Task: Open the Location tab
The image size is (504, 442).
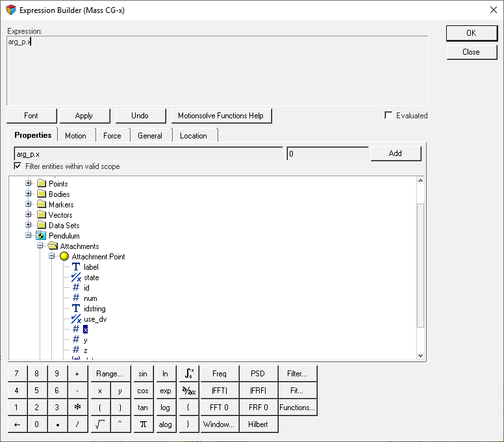Action: click(x=193, y=136)
